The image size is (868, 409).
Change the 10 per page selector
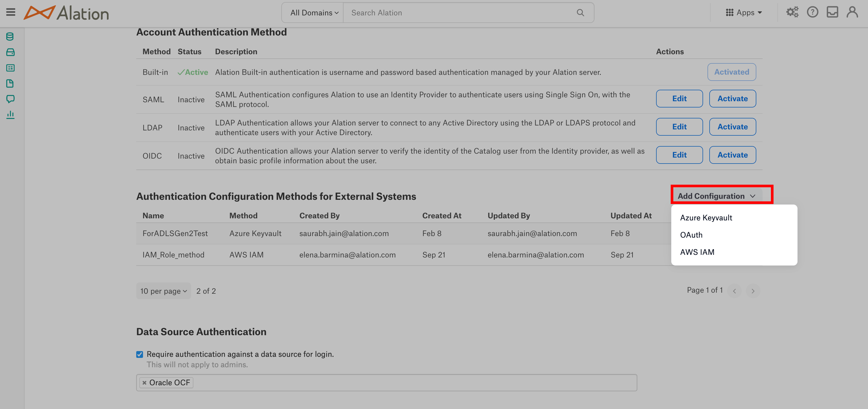163,291
